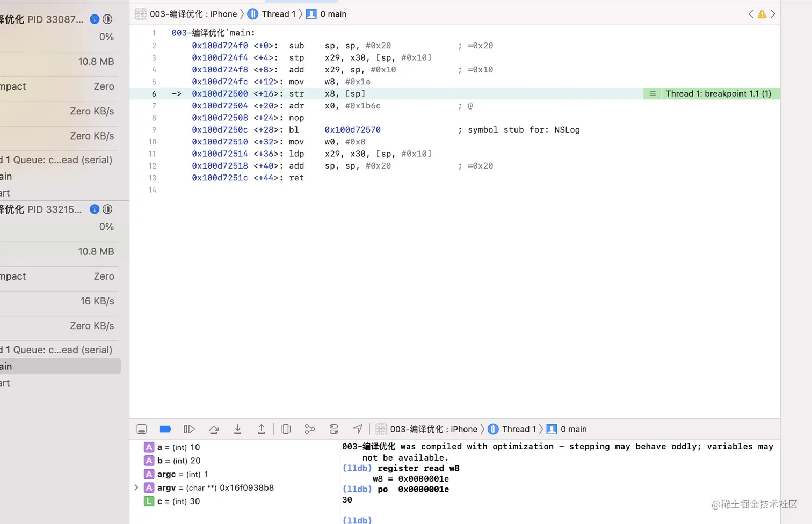Continue program execution
812x524 pixels.
[x=189, y=429]
